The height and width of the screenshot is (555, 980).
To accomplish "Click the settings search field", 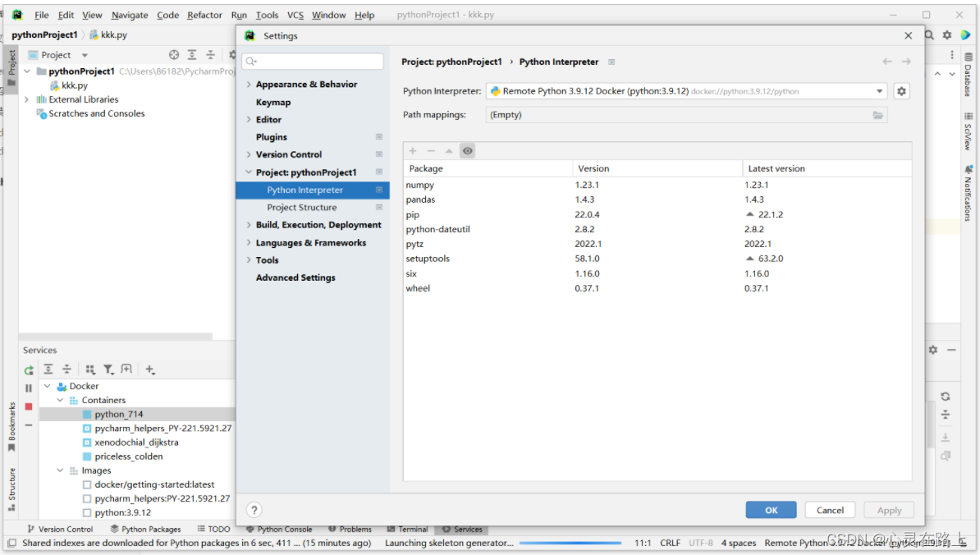I will coord(313,62).
